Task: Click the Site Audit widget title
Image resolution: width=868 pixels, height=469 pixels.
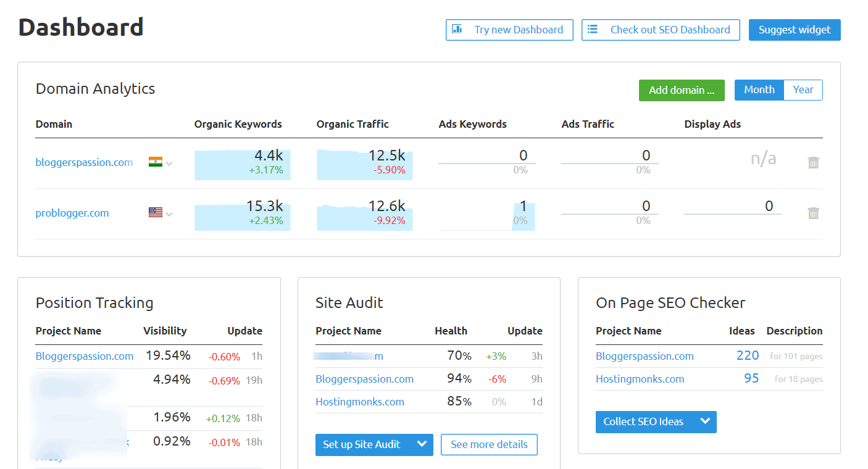Action: 349,303
